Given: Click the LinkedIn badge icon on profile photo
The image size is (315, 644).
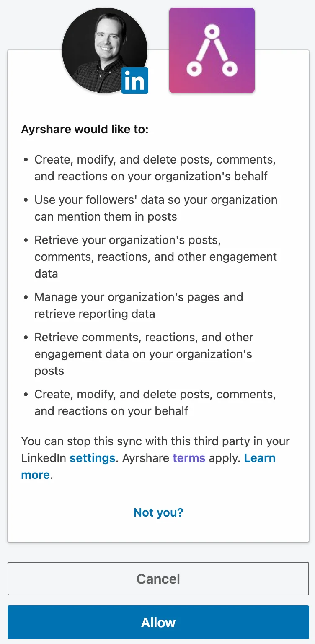Looking at the screenshot, I should pos(135,80).
